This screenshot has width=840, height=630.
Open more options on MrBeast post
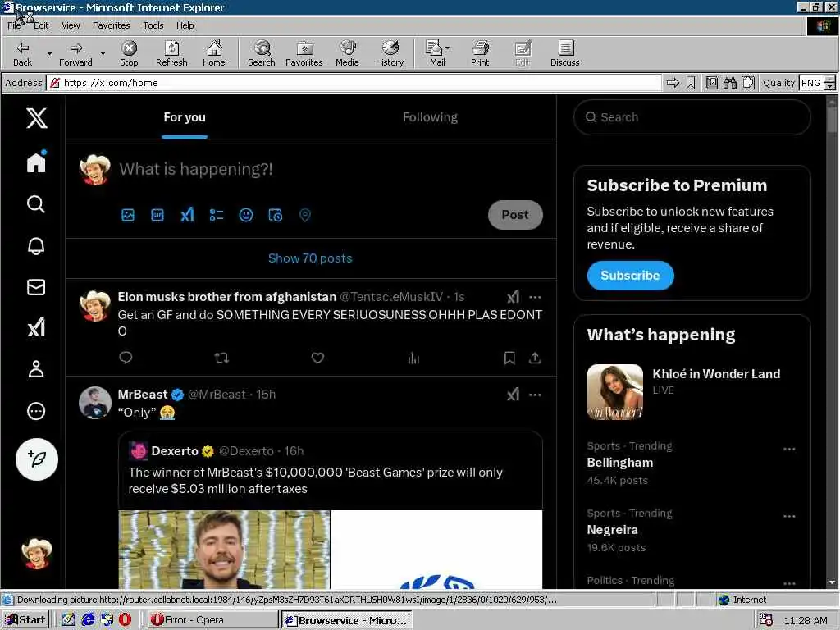click(535, 395)
